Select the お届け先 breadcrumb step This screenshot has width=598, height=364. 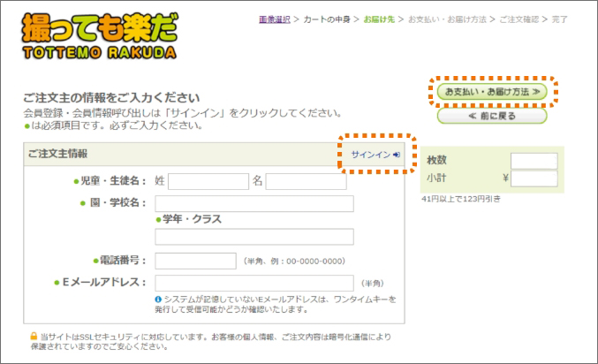pos(379,19)
